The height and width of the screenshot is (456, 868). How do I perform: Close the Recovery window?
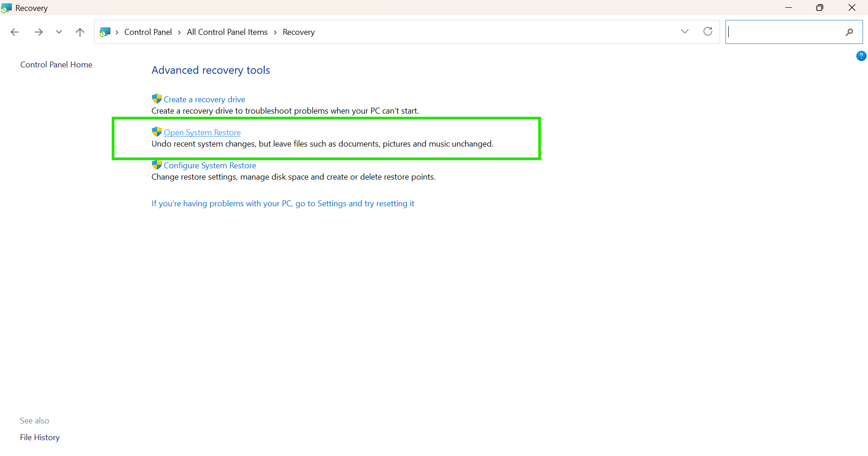852,8
